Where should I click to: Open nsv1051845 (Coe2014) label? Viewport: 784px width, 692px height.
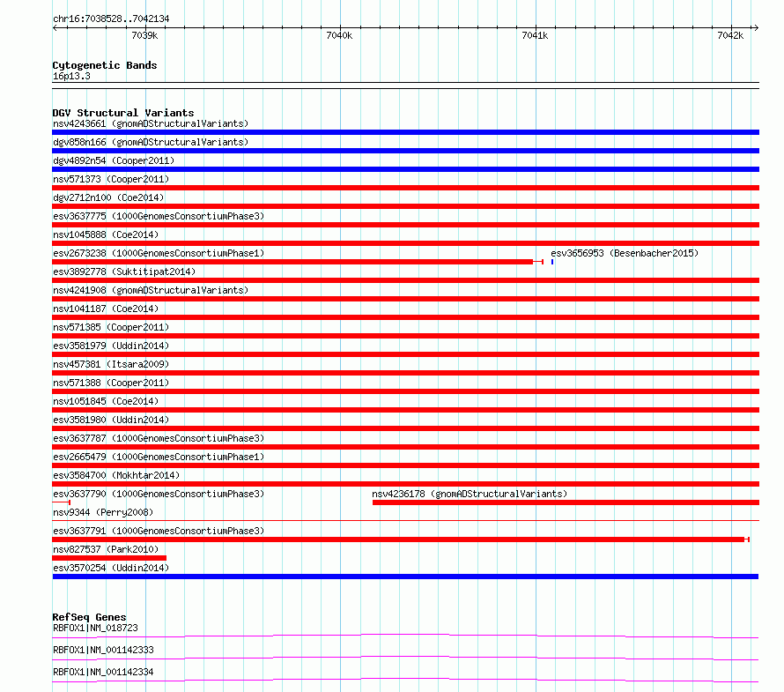[106, 401]
